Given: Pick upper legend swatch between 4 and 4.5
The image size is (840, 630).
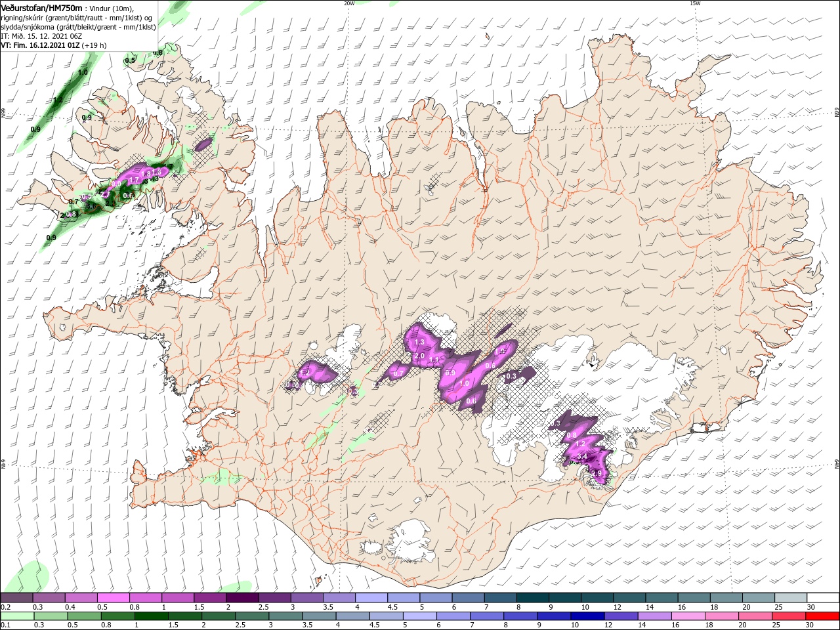Looking at the screenshot, I should point(371,598).
